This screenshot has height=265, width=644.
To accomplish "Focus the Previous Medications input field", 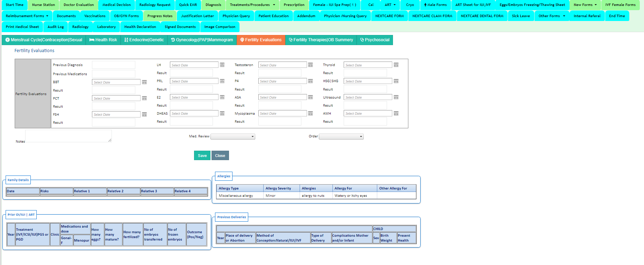I will click(x=114, y=74).
